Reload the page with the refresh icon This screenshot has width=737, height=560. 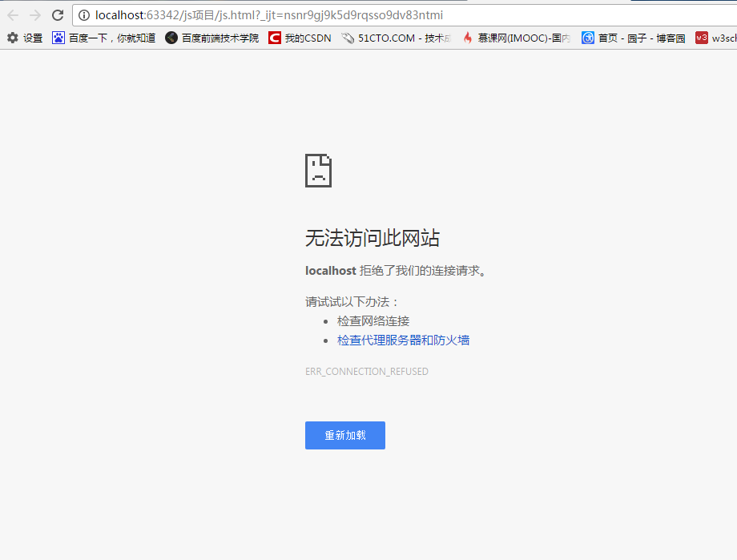click(x=58, y=15)
